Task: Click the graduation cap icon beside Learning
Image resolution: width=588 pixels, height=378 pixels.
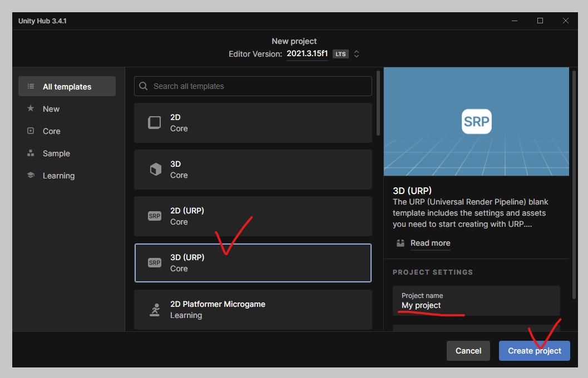Action: tap(31, 175)
